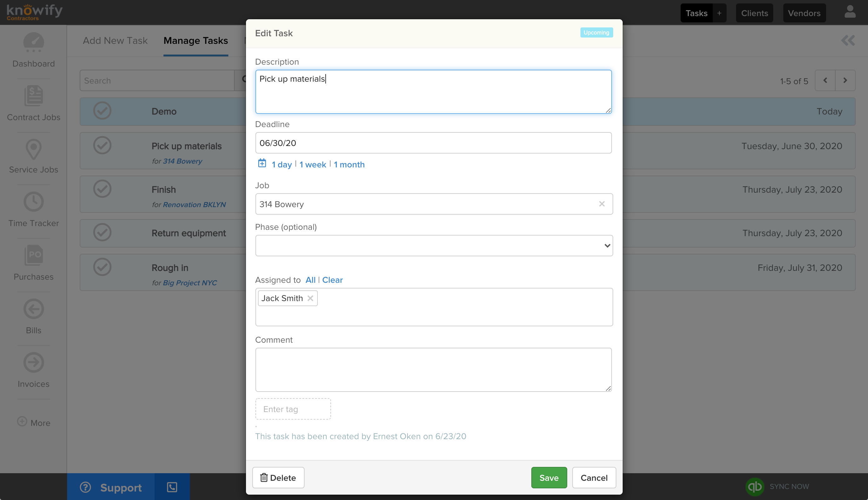This screenshot has height=500, width=868.
Task: Open the Job combo box
Action: [x=434, y=204]
